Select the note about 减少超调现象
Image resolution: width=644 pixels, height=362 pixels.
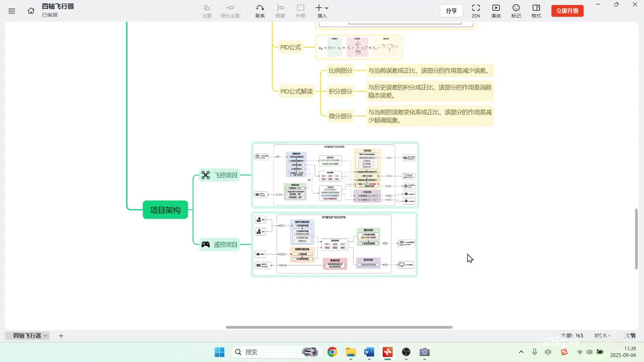pyautogui.click(x=430, y=116)
